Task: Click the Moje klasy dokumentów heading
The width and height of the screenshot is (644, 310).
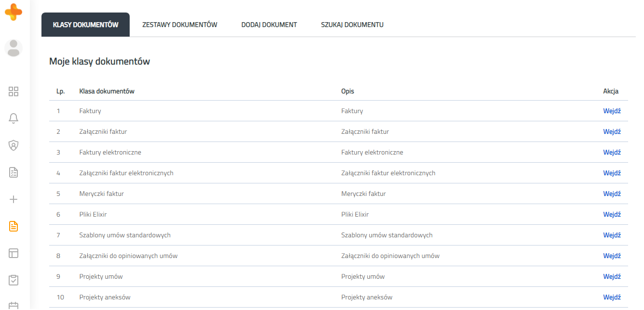Action: (x=99, y=62)
